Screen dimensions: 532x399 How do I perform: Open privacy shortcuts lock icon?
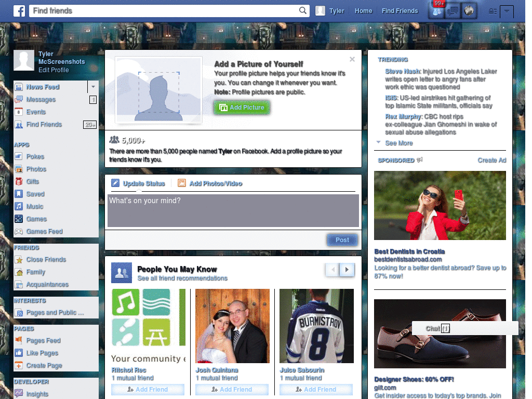[493, 11]
